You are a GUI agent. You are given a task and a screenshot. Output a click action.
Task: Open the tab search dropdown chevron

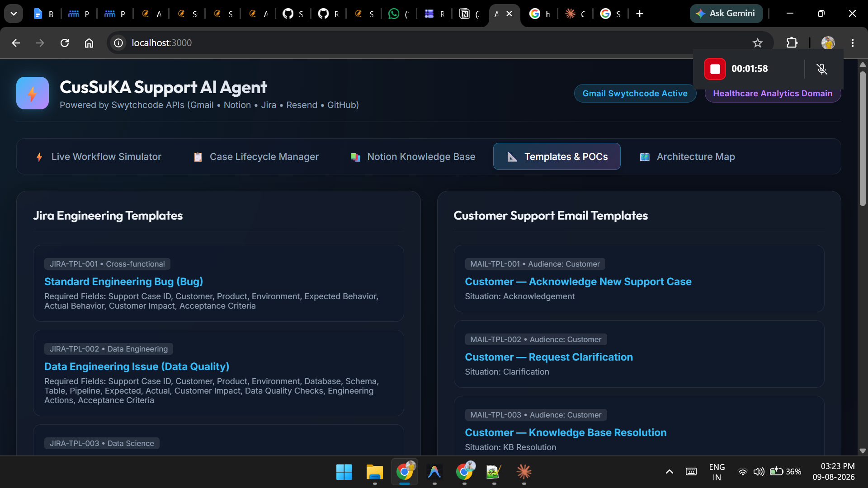click(x=14, y=14)
